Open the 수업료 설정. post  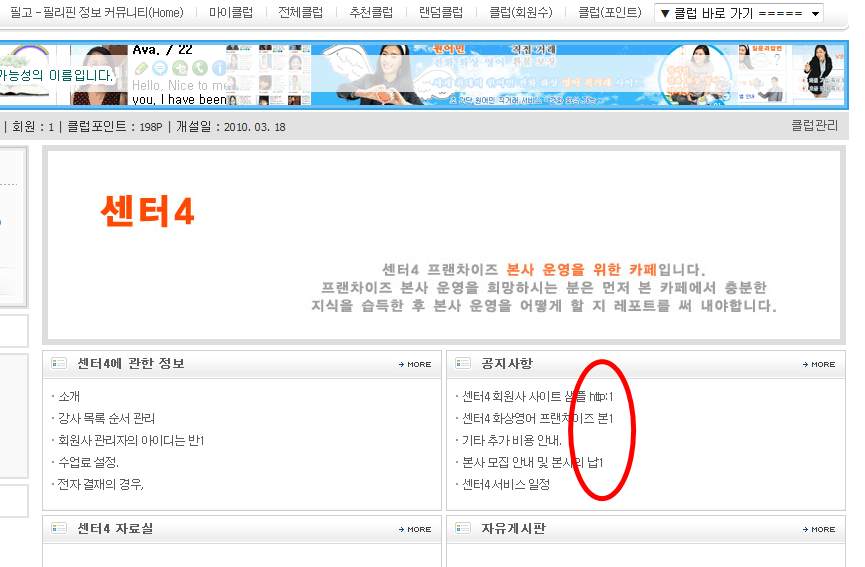(x=88, y=463)
